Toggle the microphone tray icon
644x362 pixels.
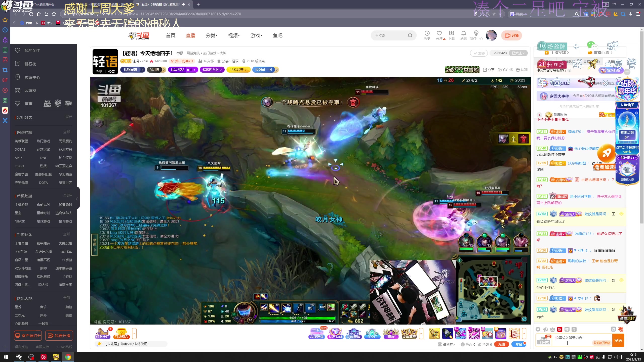[x=603, y=357]
